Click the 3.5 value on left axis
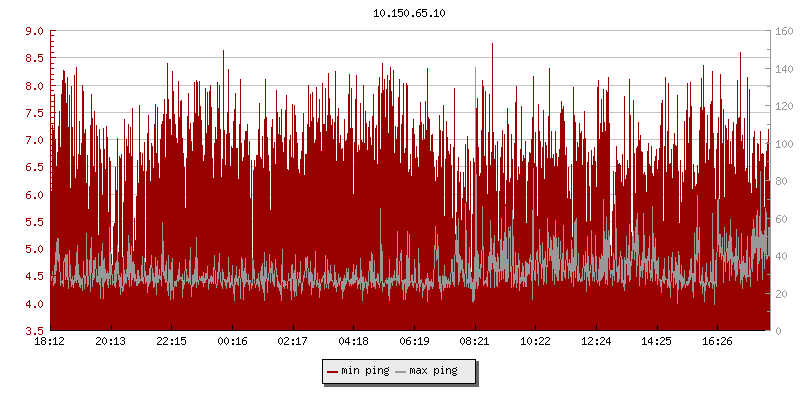Image resolution: width=800 pixels, height=400 pixels. (x=34, y=330)
